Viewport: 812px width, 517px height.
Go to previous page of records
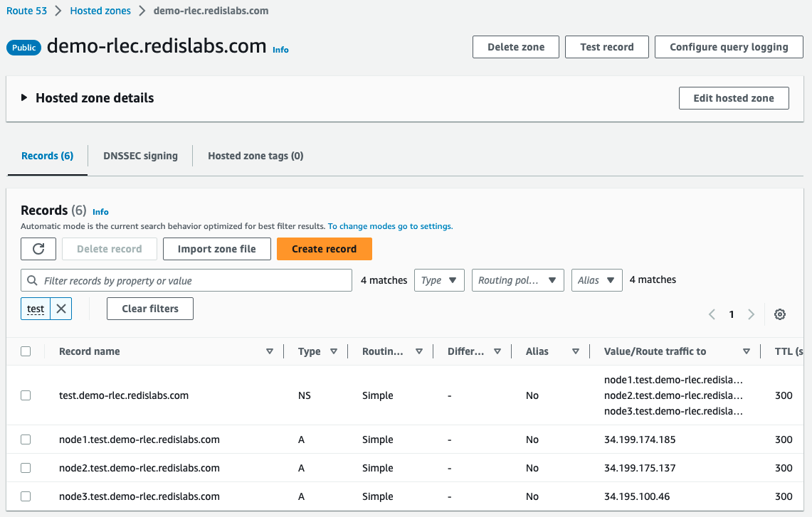tap(712, 314)
